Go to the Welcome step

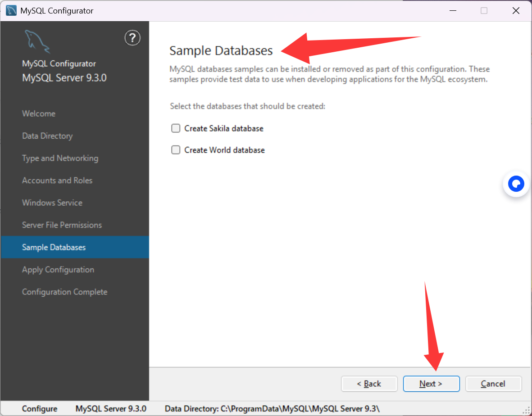tap(39, 113)
